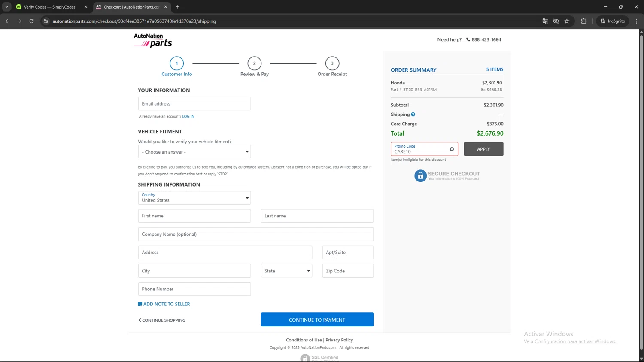The image size is (644, 362).
Task: Click the Phone Number field
Action: 194,289
